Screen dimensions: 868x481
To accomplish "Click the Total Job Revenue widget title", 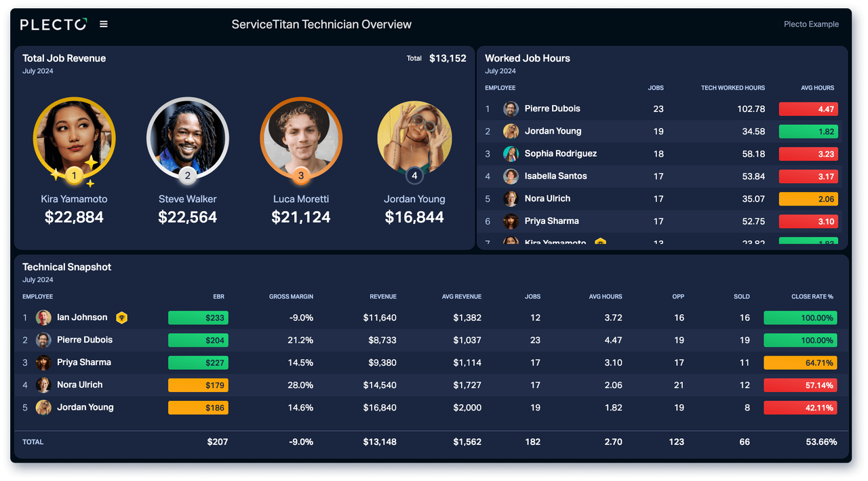I will coord(64,58).
